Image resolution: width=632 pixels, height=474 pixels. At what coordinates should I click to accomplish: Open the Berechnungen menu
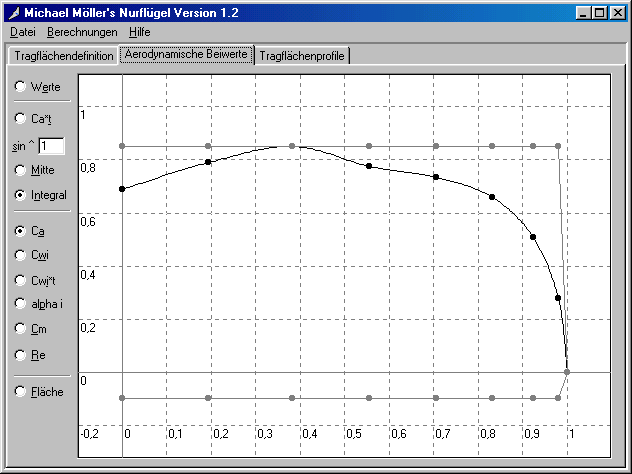click(82, 32)
